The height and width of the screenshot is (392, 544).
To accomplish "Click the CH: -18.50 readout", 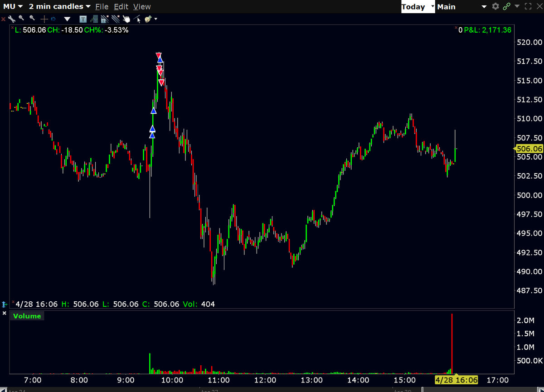I will coord(65,30).
